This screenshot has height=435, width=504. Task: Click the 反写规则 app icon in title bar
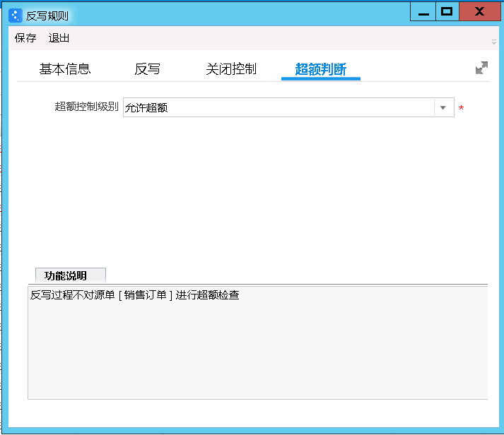coord(15,16)
